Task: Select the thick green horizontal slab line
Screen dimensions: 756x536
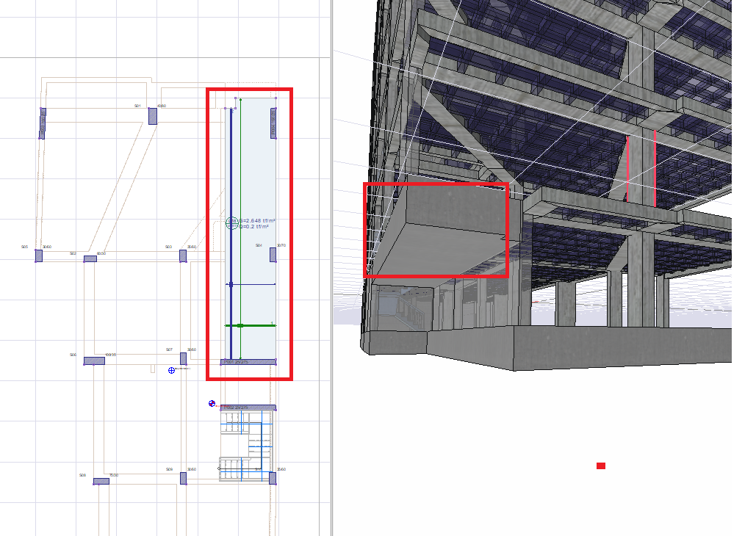Action: point(251,326)
